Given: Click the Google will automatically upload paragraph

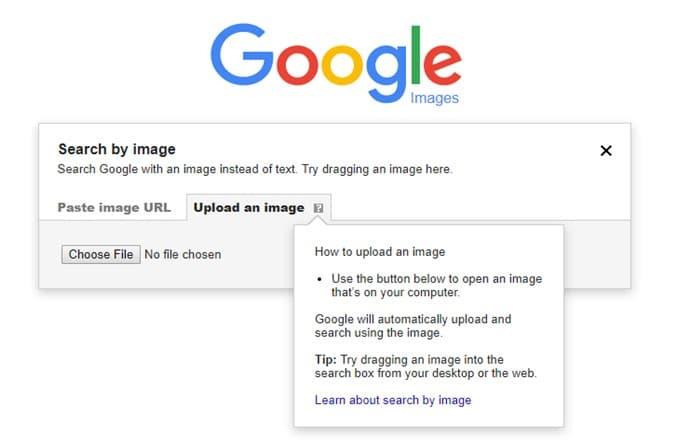Looking at the screenshot, I should click(x=413, y=326).
